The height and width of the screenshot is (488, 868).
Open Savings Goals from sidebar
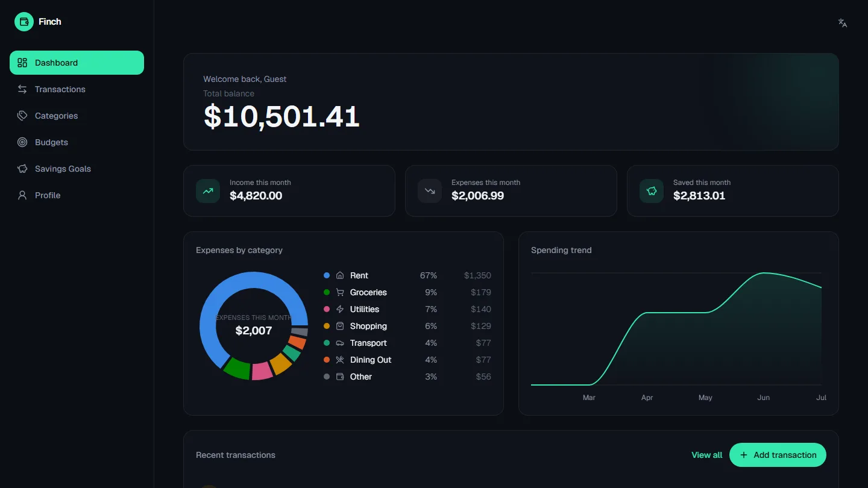click(77, 169)
